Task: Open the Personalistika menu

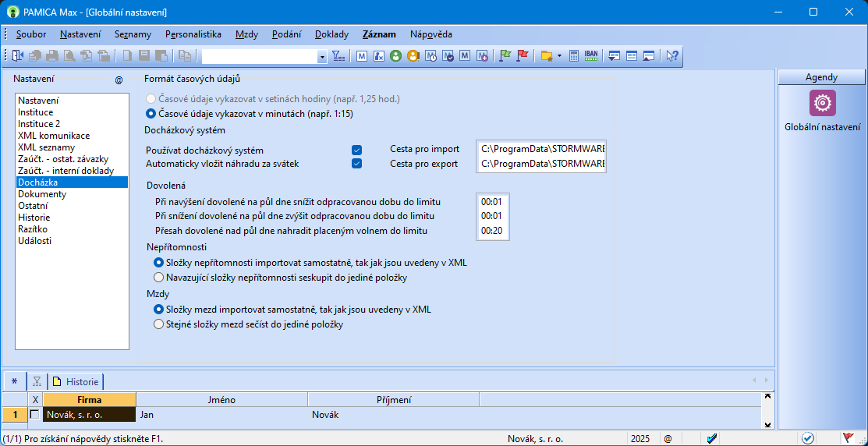Action: tap(193, 34)
